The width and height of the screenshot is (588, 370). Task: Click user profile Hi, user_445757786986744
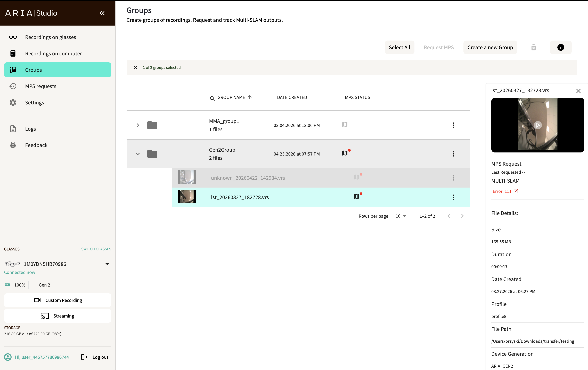pyautogui.click(x=37, y=357)
